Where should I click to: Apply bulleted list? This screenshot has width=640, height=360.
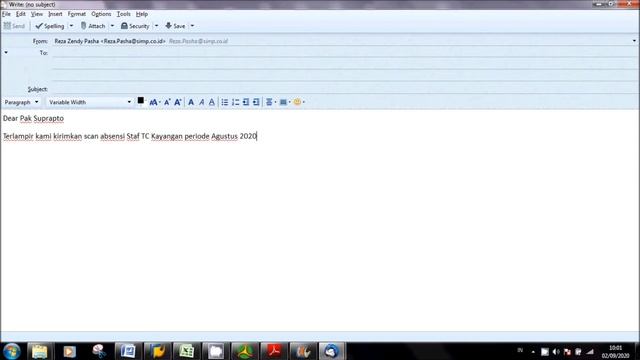coord(225,102)
